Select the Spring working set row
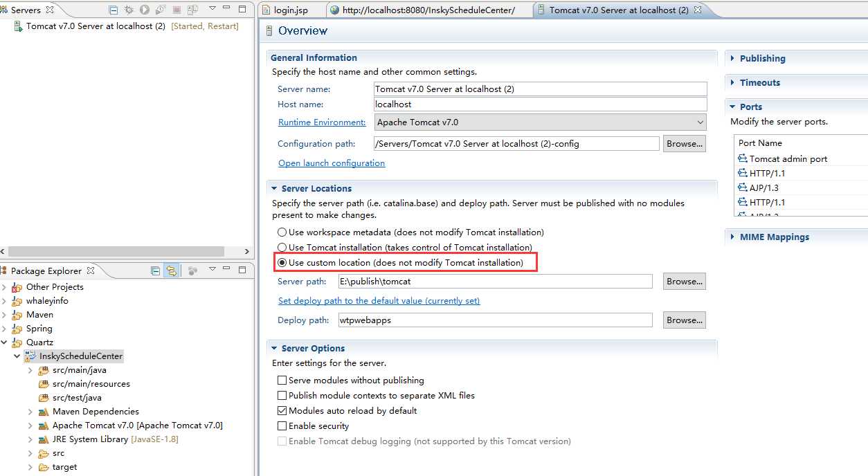The height and width of the screenshot is (476, 868). (x=39, y=329)
